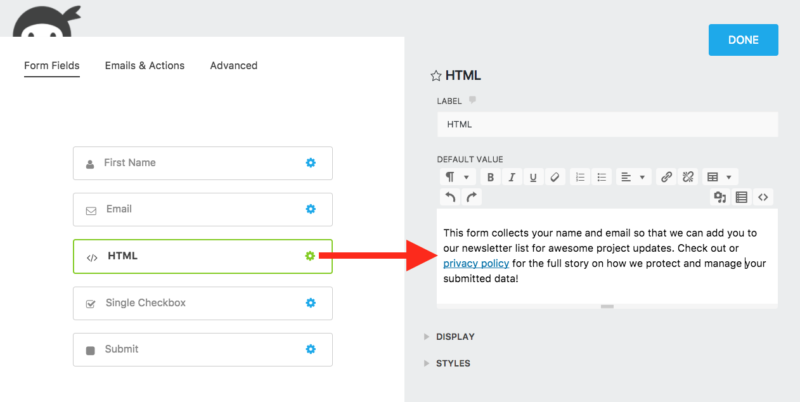Image resolution: width=800 pixels, height=402 pixels.
Task: Open the Emails & Actions tab
Action: pos(145,65)
